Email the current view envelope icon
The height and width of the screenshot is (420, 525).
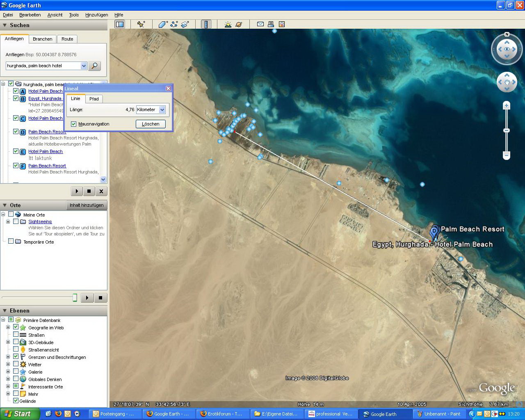[x=260, y=24]
